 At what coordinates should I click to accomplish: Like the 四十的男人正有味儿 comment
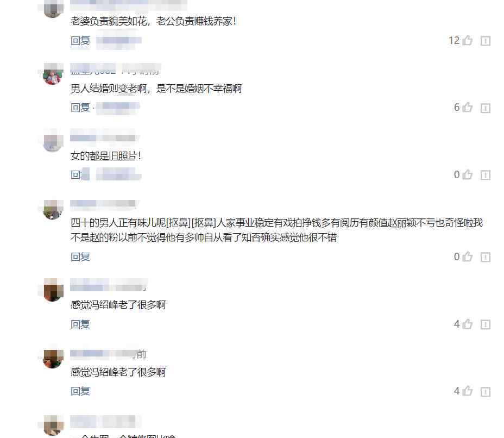click(x=468, y=256)
